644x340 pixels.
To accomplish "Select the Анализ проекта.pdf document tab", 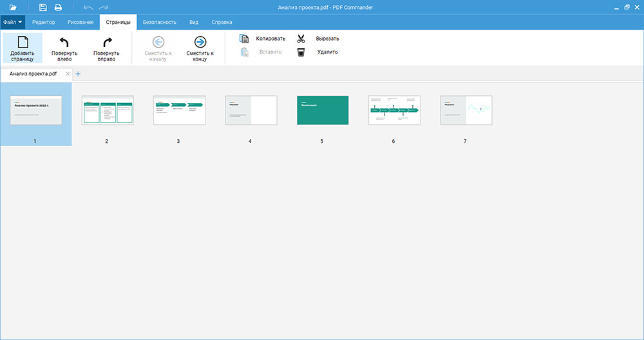I will [x=33, y=74].
